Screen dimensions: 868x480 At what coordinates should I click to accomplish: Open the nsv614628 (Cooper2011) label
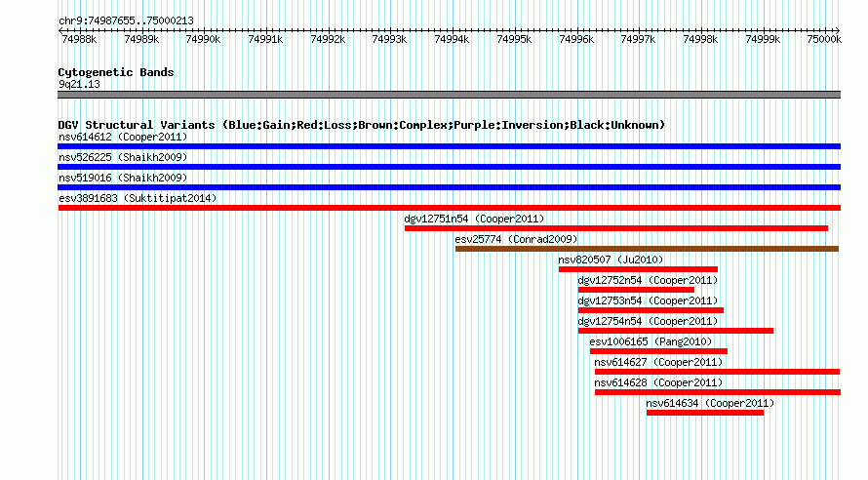point(658,382)
